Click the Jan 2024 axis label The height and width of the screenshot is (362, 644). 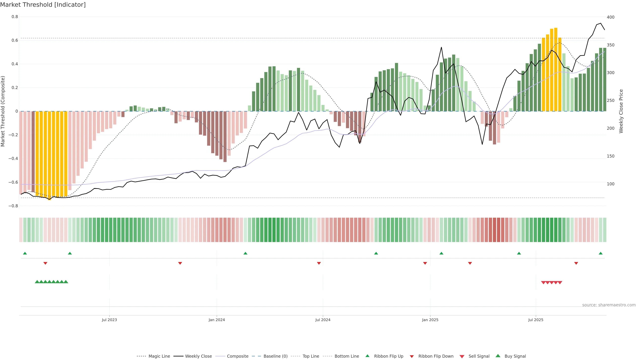pos(217,320)
